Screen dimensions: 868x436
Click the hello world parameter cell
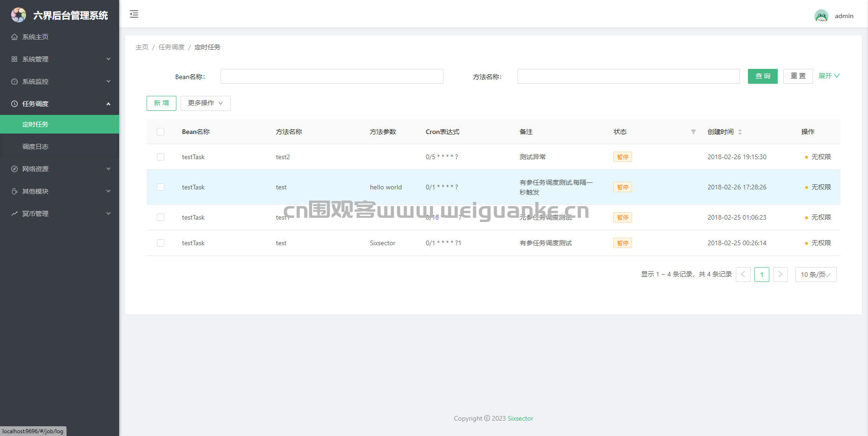pyautogui.click(x=386, y=187)
